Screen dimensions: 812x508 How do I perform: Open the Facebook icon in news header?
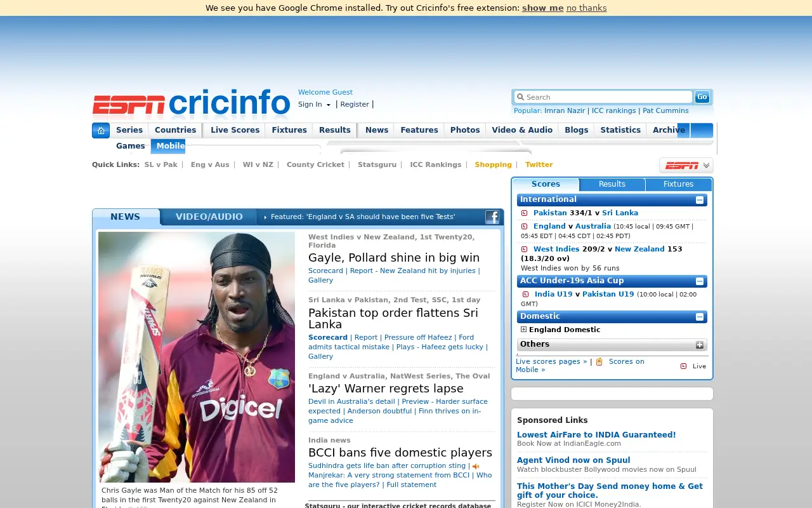(x=492, y=217)
